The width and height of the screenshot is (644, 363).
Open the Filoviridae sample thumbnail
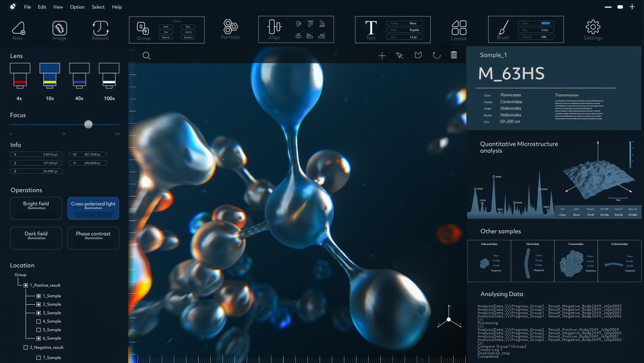tap(533, 261)
